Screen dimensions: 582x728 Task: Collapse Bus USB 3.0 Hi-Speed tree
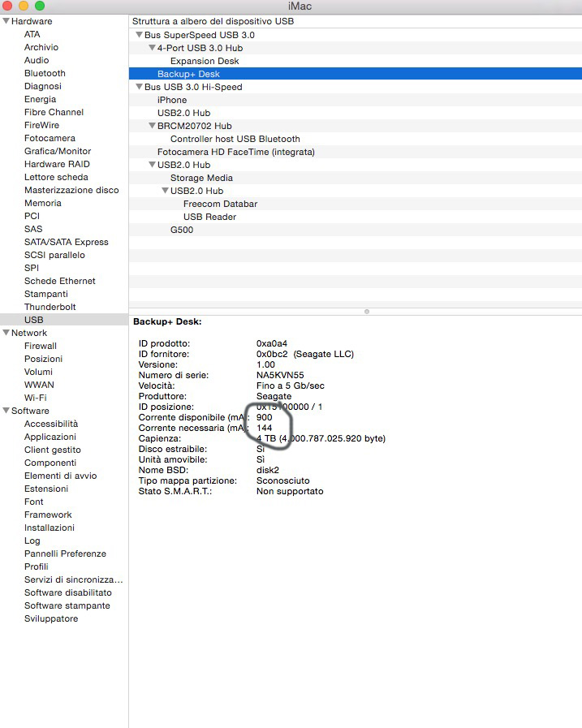coord(139,87)
